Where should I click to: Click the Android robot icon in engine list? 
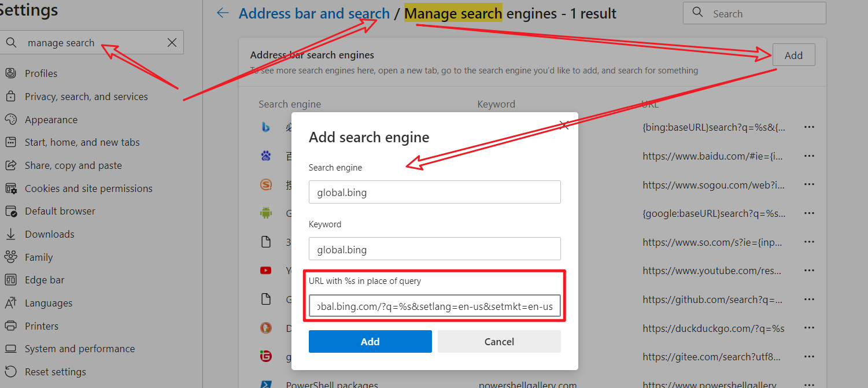coord(265,213)
